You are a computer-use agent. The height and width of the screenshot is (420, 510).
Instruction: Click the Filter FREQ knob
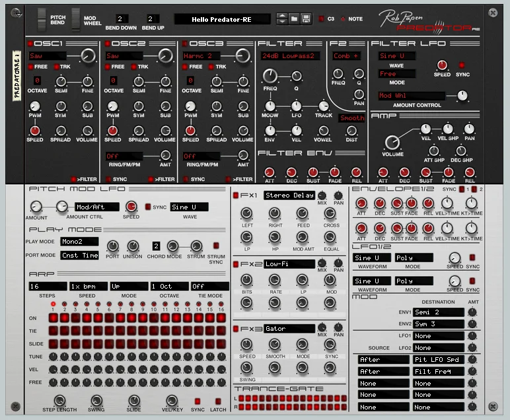pos(270,76)
